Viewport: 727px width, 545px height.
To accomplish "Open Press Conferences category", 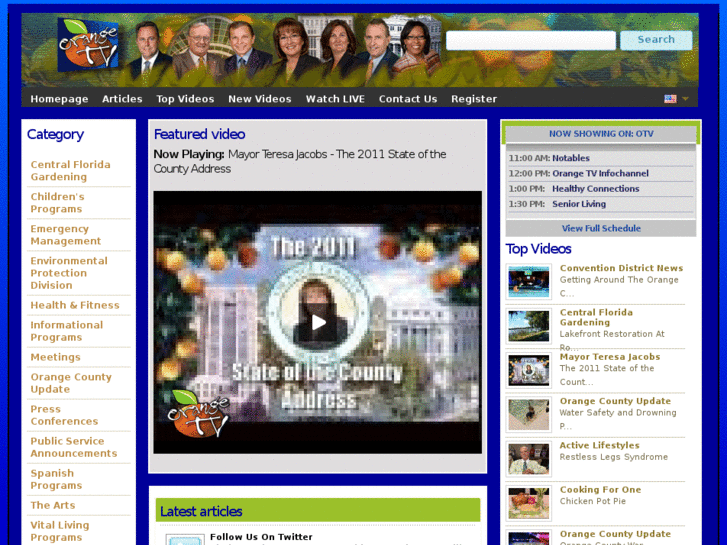I will point(64,415).
